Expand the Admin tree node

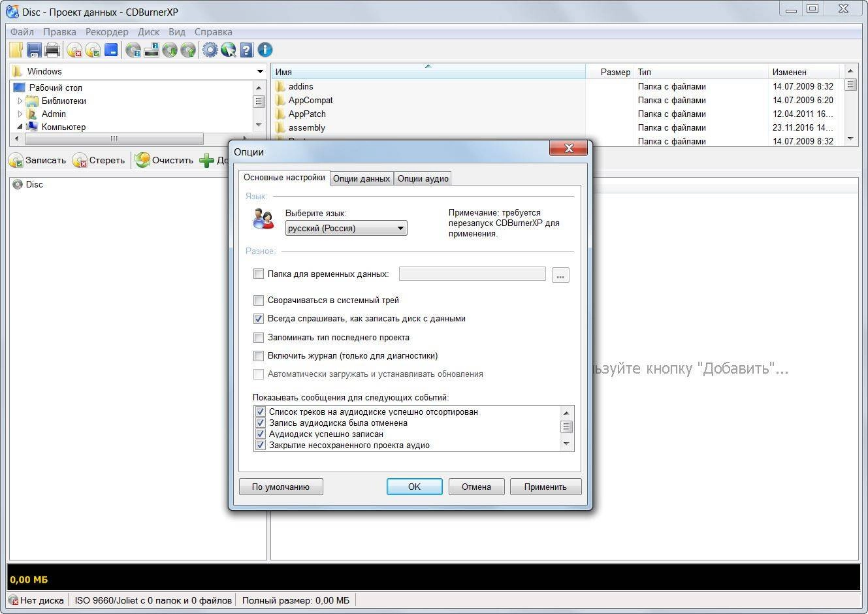pyautogui.click(x=20, y=114)
